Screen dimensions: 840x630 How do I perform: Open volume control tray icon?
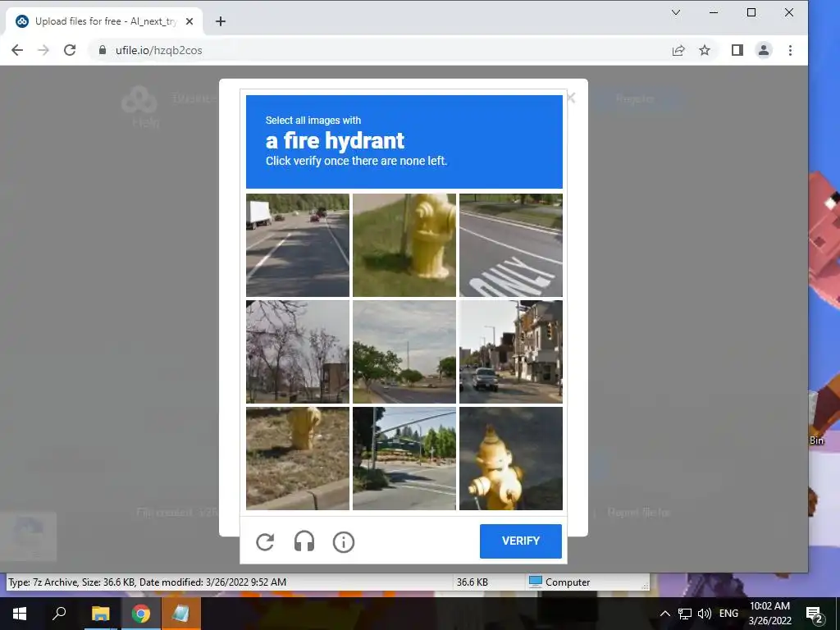click(x=705, y=614)
